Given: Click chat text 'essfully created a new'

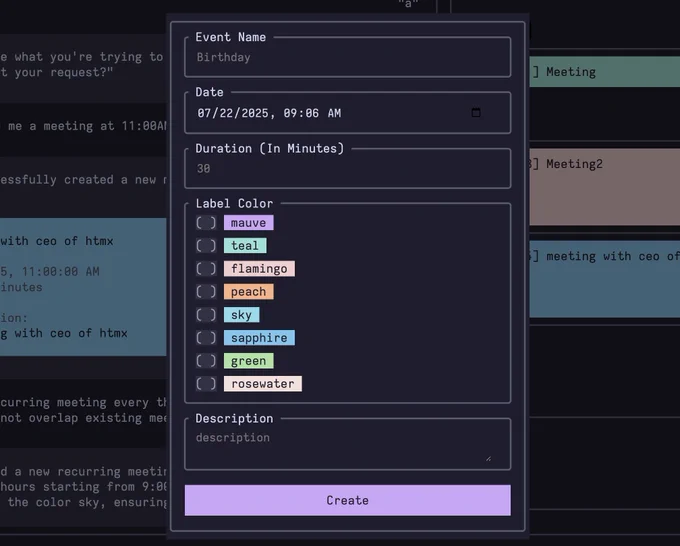Looking at the screenshot, I should pos(78,180).
